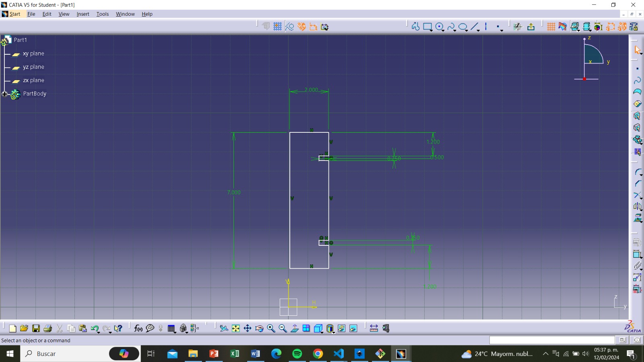Select the Point tool
This screenshot has height=362, width=644.
(498, 27)
